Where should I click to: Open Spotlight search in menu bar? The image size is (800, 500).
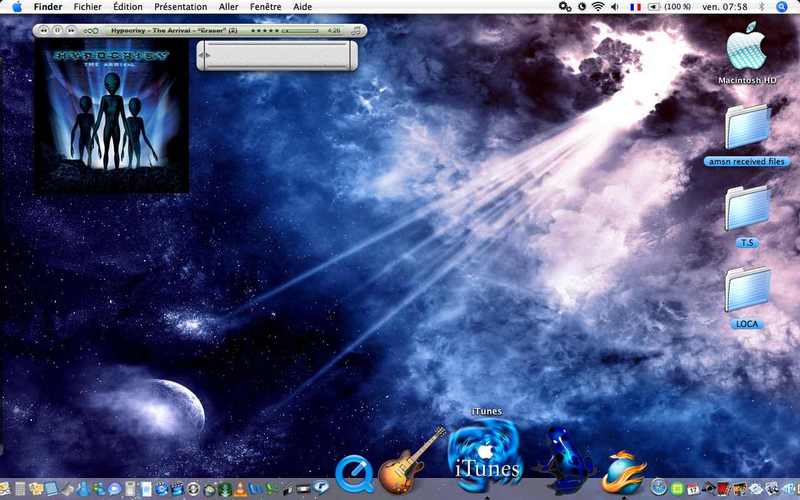(782, 7)
